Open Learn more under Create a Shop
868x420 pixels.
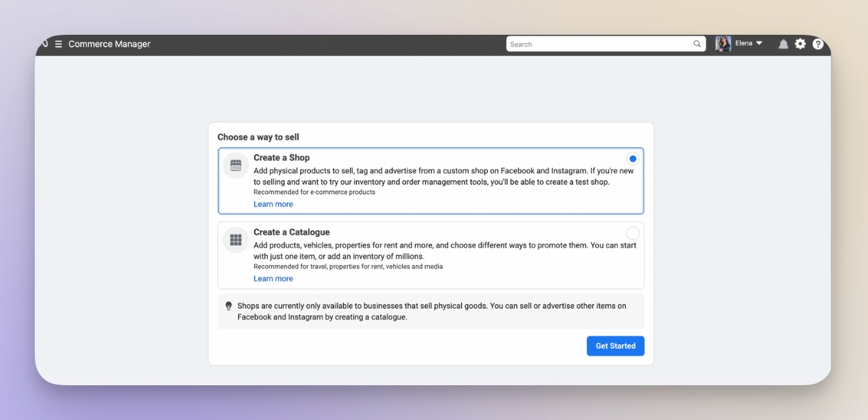pyautogui.click(x=273, y=204)
